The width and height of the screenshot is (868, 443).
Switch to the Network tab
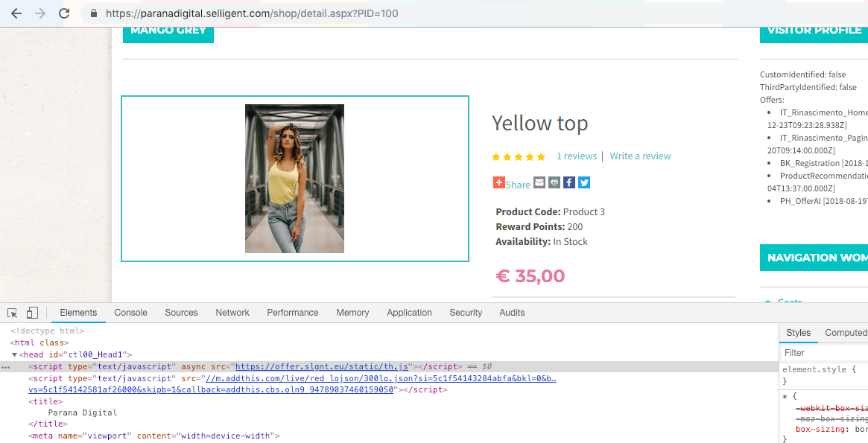232,313
